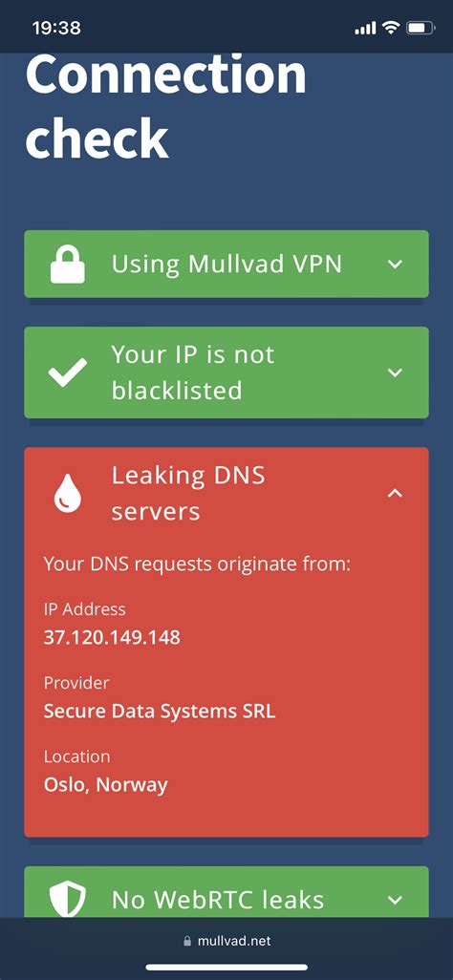Tap the checkmark icon on blacklist card
Screen dimensions: 453x980
[68, 373]
